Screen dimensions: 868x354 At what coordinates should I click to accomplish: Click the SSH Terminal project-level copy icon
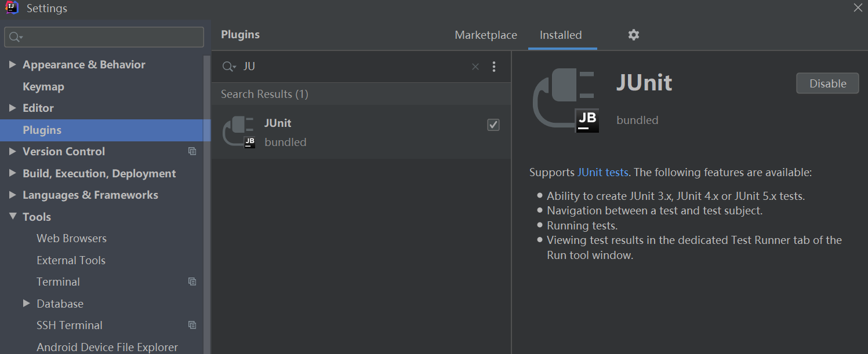193,326
